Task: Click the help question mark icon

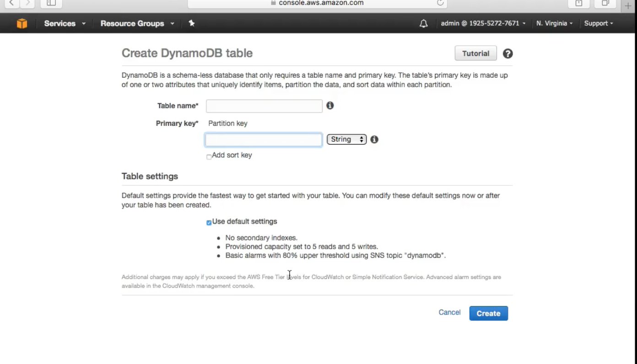Action: click(507, 54)
